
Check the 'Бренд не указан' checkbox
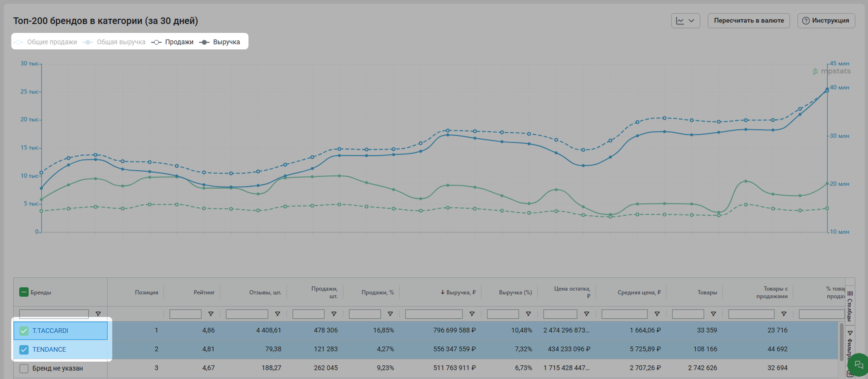click(24, 368)
